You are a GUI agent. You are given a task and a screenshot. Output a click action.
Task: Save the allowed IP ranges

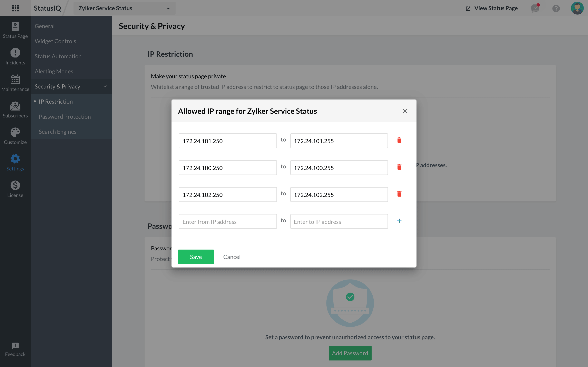[x=196, y=256]
